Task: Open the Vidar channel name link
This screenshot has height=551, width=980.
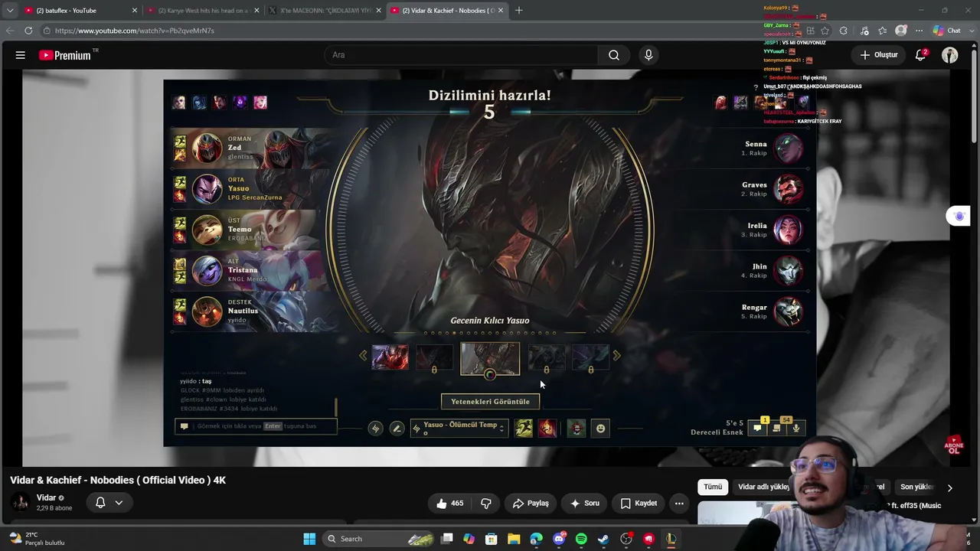Action: (x=46, y=497)
